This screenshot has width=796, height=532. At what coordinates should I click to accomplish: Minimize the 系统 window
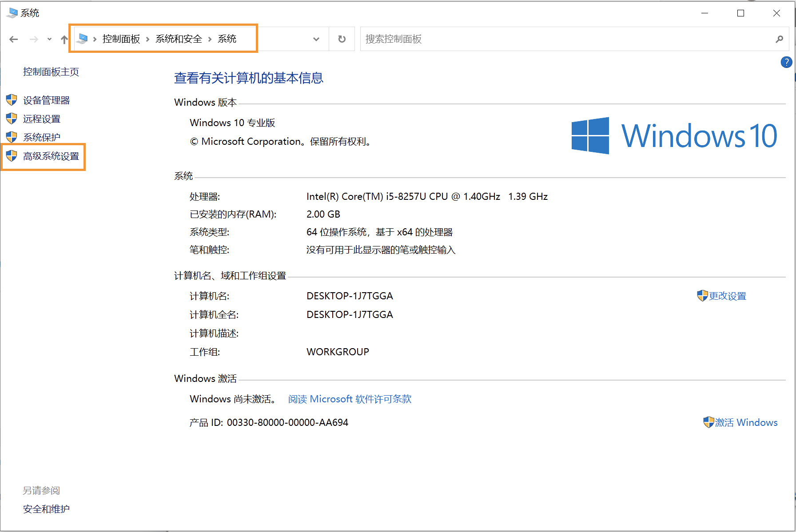(704, 13)
